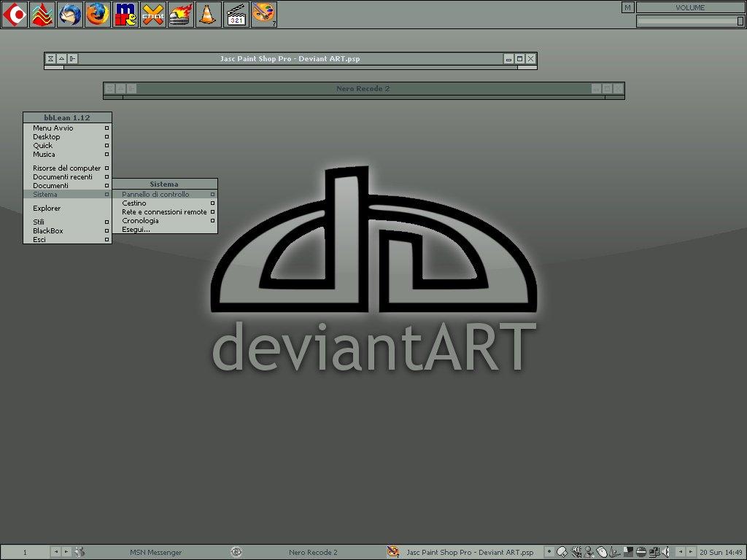Click the Explorer menu entry
The image size is (747, 560).
pos(67,208)
